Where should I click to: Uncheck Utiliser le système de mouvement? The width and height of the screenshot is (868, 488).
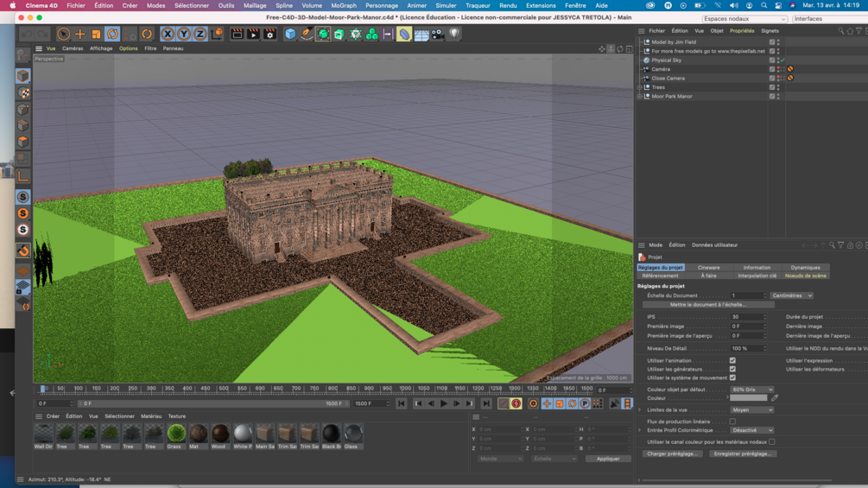coord(732,378)
